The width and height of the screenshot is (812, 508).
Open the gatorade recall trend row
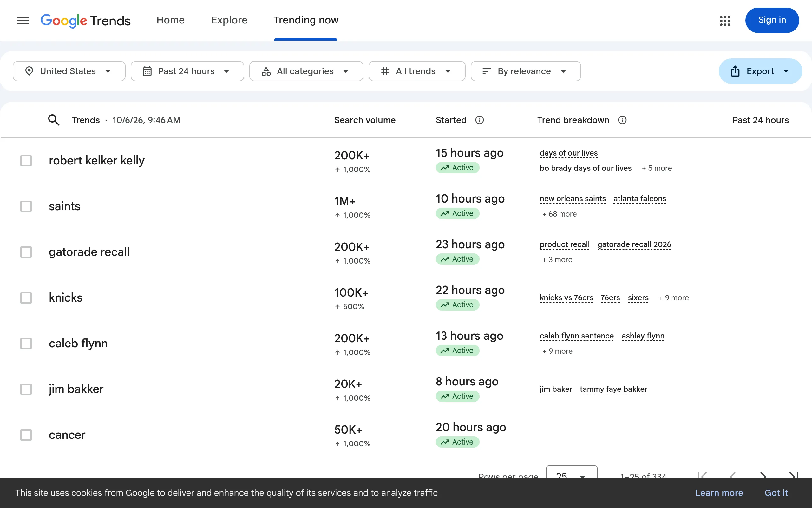(89, 252)
